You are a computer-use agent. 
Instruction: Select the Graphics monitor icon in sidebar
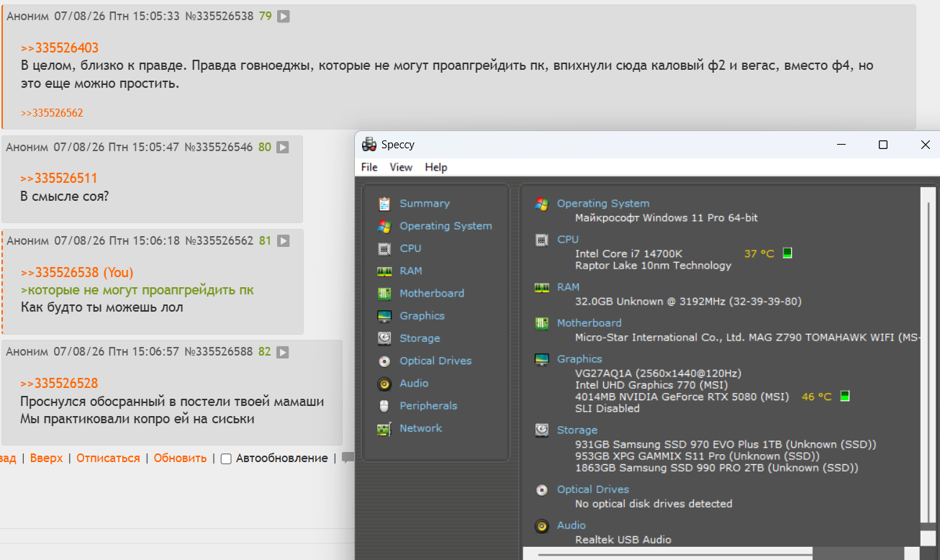click(385, 316)
